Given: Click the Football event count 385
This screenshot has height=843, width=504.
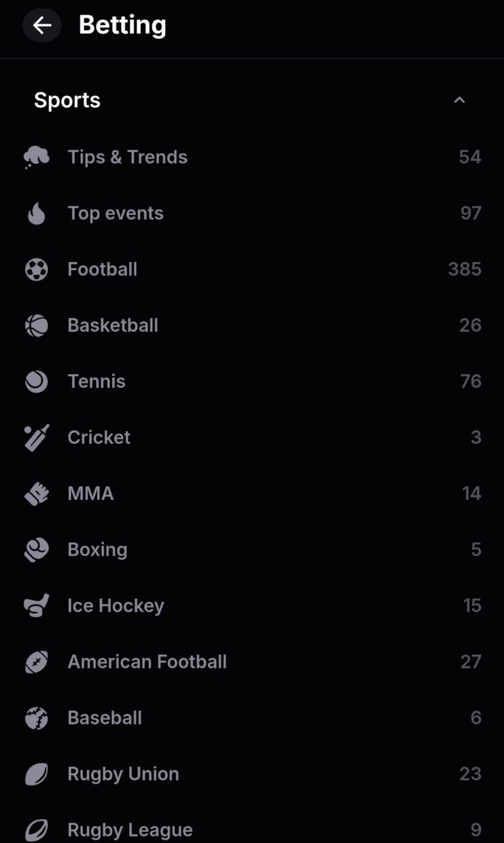Looking at the screenshot, I should [465, 269].
